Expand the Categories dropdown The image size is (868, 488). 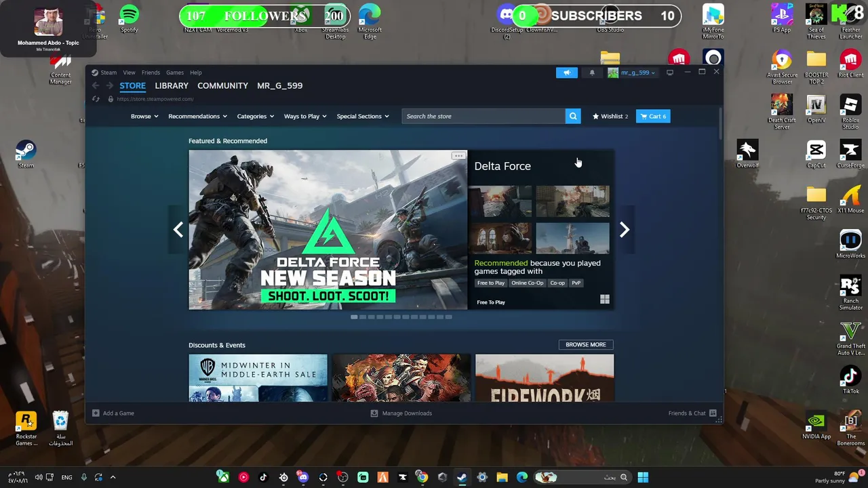coord(256,117)
